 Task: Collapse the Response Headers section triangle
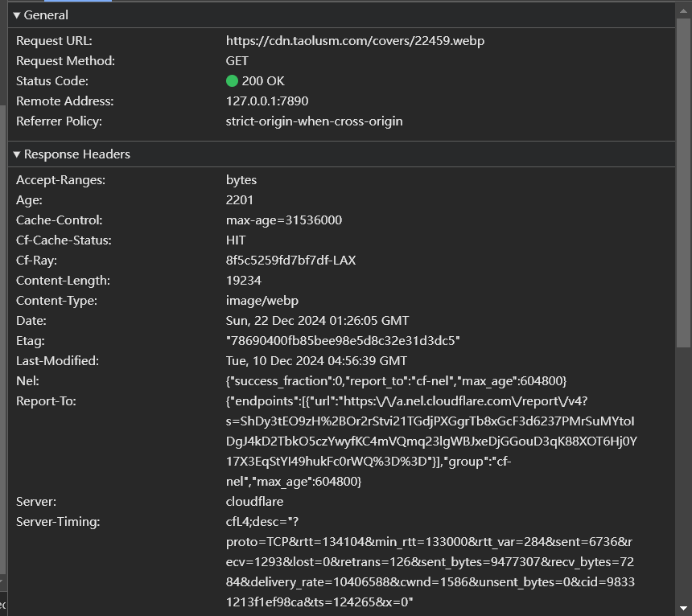click(16, 154)
